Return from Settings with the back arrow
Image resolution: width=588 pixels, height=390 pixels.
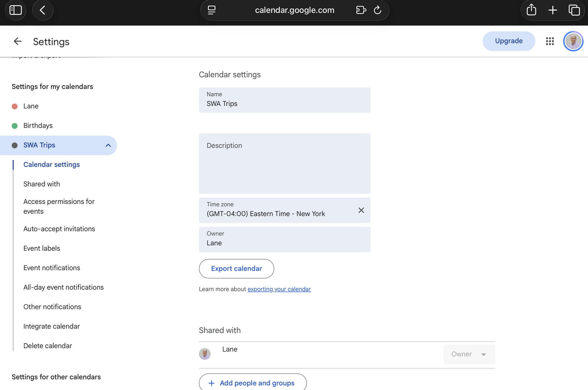17,41
